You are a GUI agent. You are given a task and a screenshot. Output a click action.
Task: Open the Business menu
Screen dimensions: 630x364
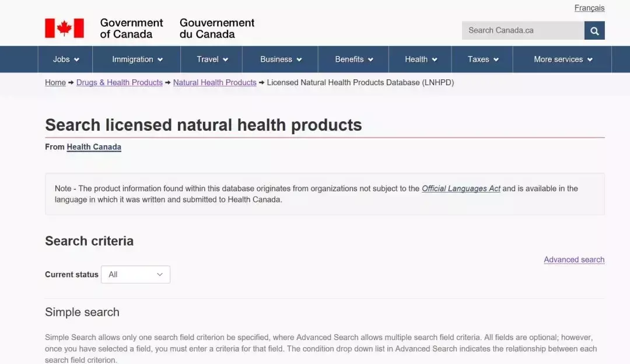[x=280, y=60]
